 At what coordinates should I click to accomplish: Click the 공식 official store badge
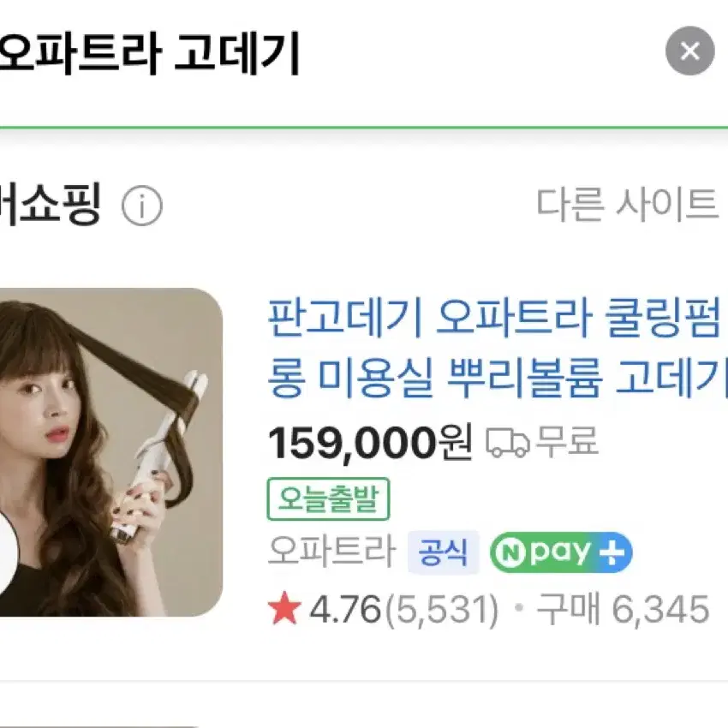[x=443, y=552]
